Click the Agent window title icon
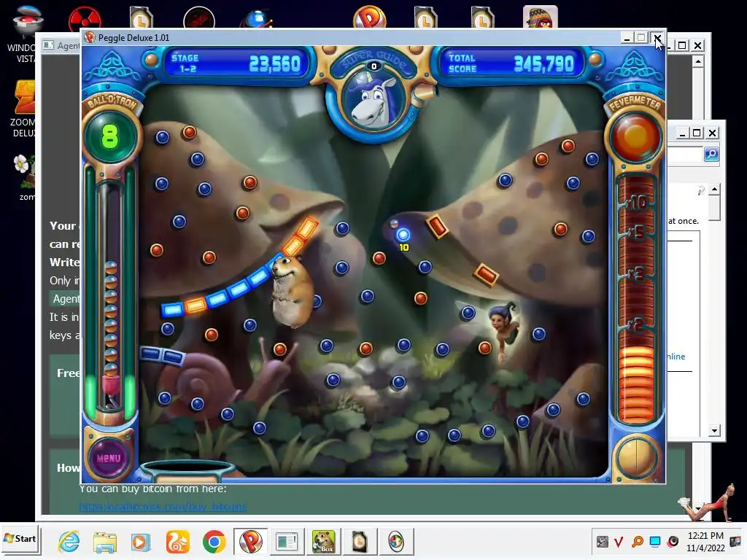Viewport: 747px width, 560px height. 48,45
